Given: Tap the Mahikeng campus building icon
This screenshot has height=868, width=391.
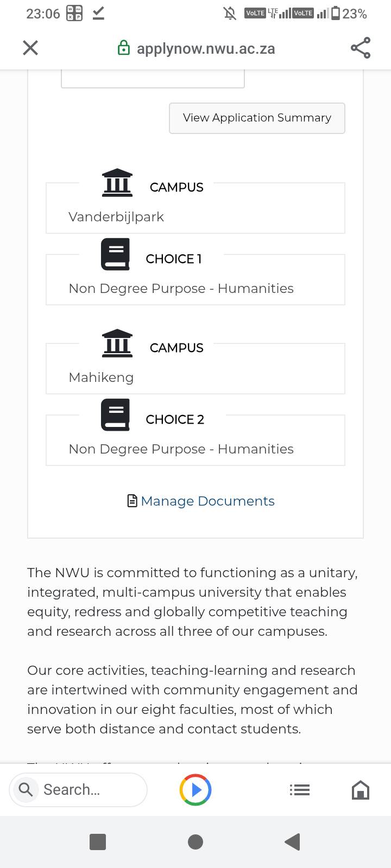Looking at the screenshot, I should [x=117, y=343].
